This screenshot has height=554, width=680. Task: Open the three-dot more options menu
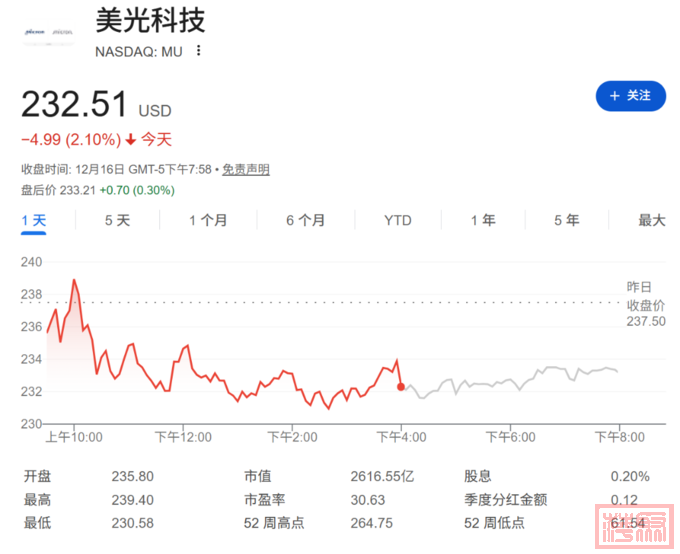(199, 51)
